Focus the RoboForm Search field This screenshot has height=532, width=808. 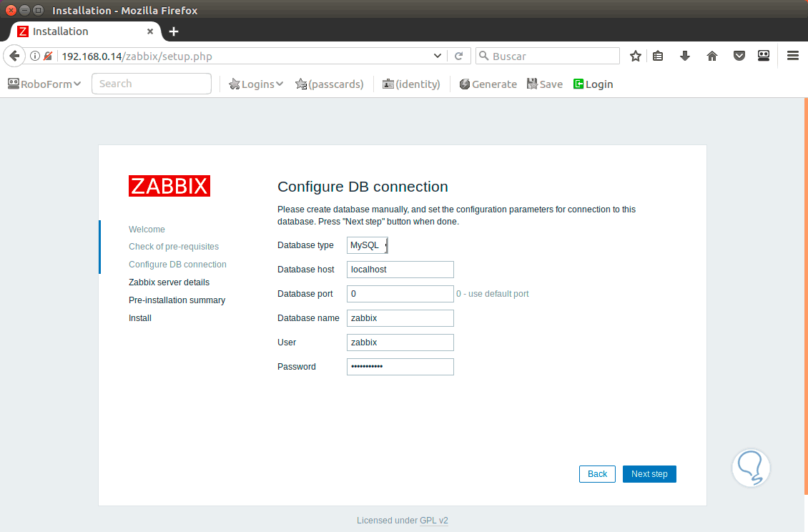point(152,84)
